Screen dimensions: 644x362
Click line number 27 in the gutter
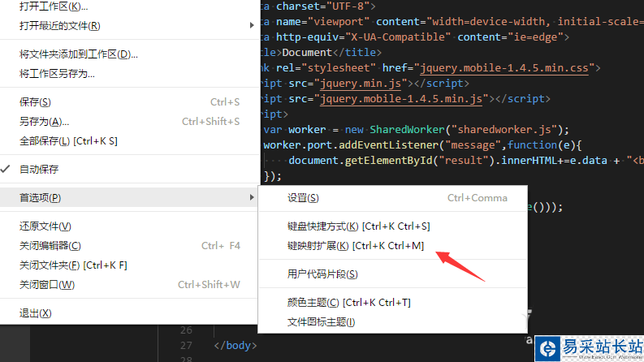186,346
